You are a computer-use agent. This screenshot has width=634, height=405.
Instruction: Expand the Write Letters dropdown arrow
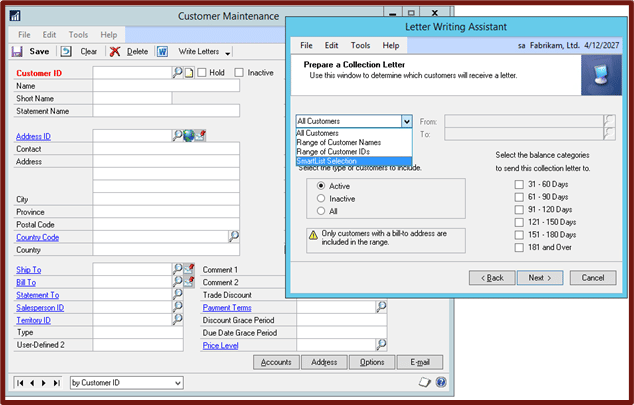click(x=229, y=52)
